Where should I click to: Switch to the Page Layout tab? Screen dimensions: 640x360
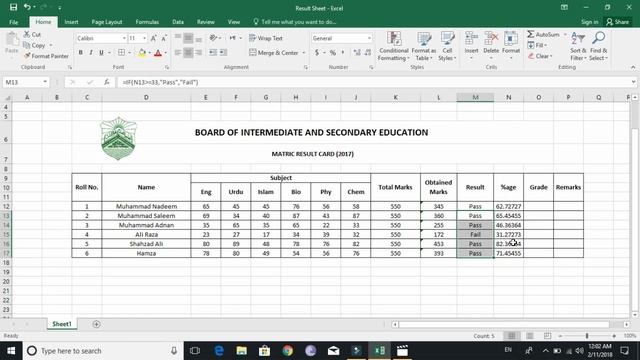(x=107, y=22)
